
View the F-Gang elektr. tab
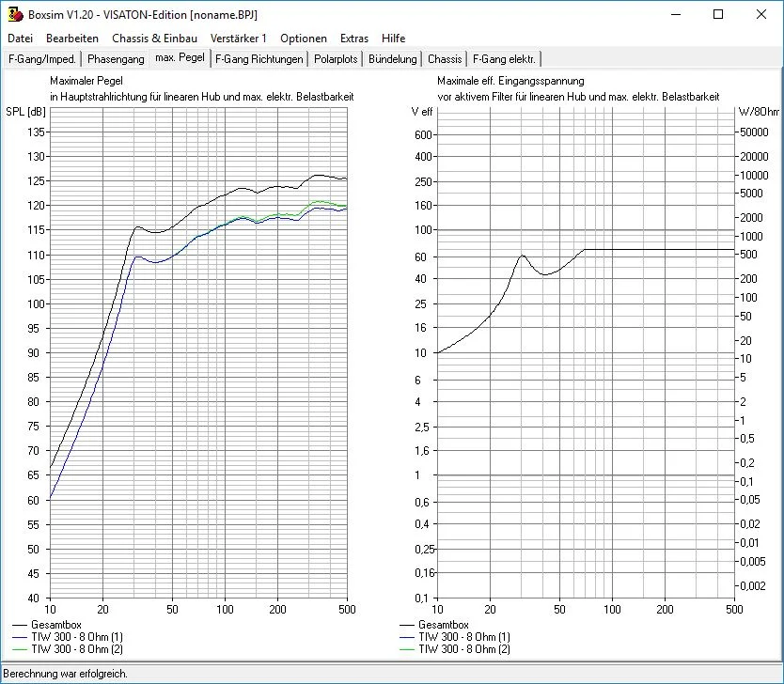point(505,59)
